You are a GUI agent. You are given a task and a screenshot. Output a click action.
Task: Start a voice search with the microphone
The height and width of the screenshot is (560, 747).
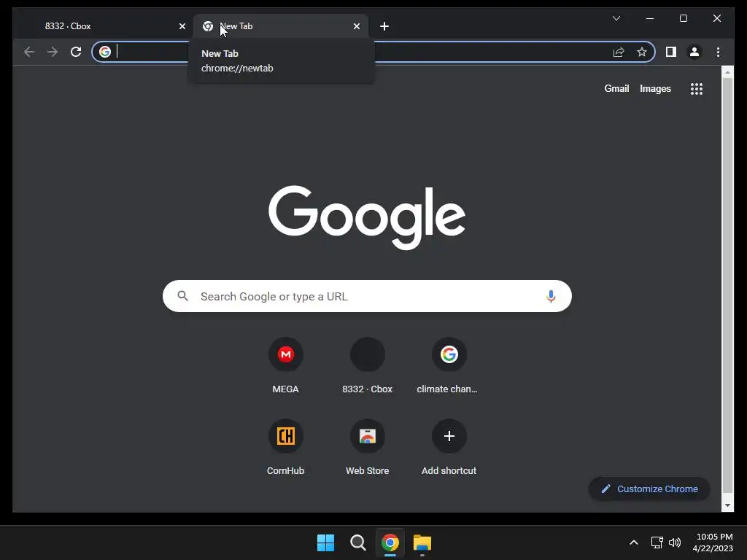click(551, 296)
